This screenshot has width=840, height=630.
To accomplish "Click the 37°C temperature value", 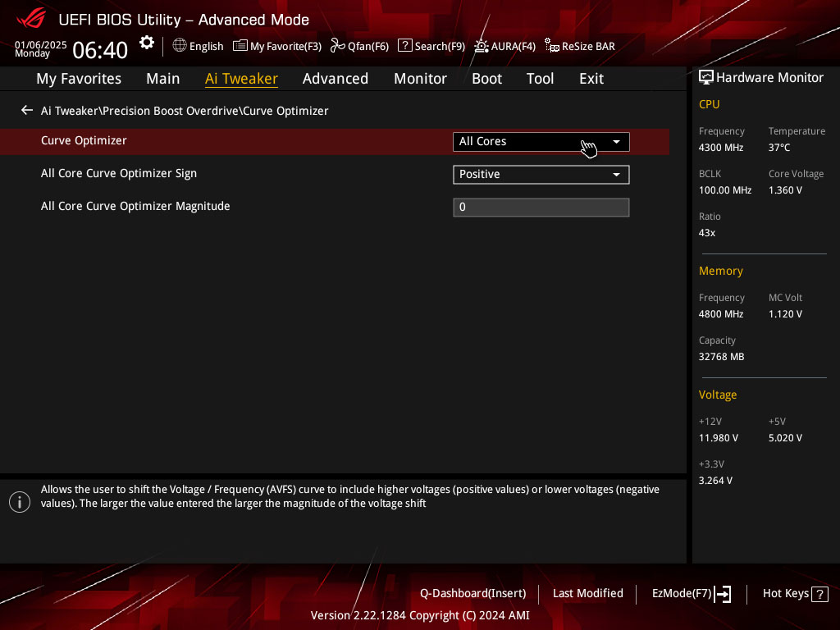I will (779, 148).
